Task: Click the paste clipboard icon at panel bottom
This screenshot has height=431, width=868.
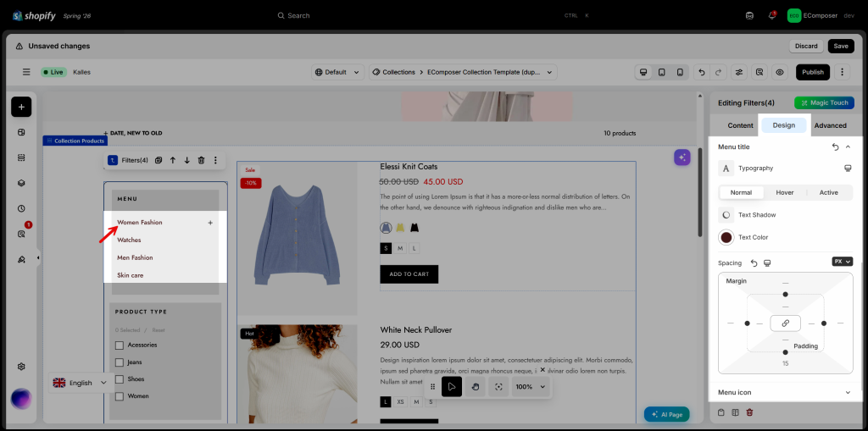Action: click(x=721, y=412)
